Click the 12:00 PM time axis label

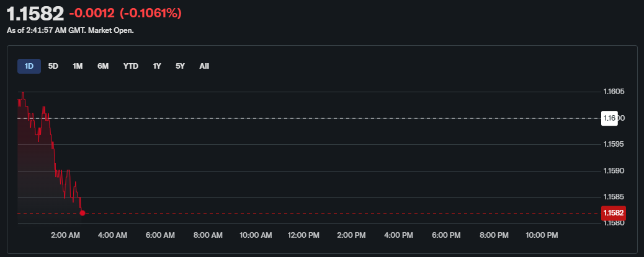(x=304, y=235)
